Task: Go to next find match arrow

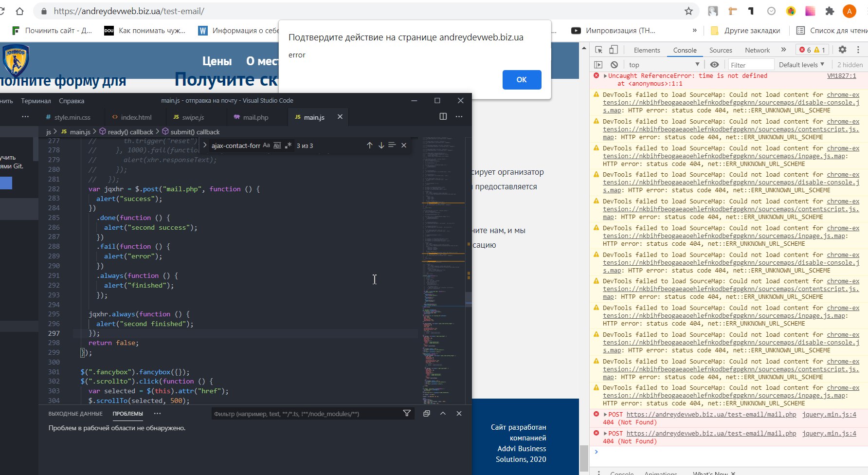Action: pos(381,145)
